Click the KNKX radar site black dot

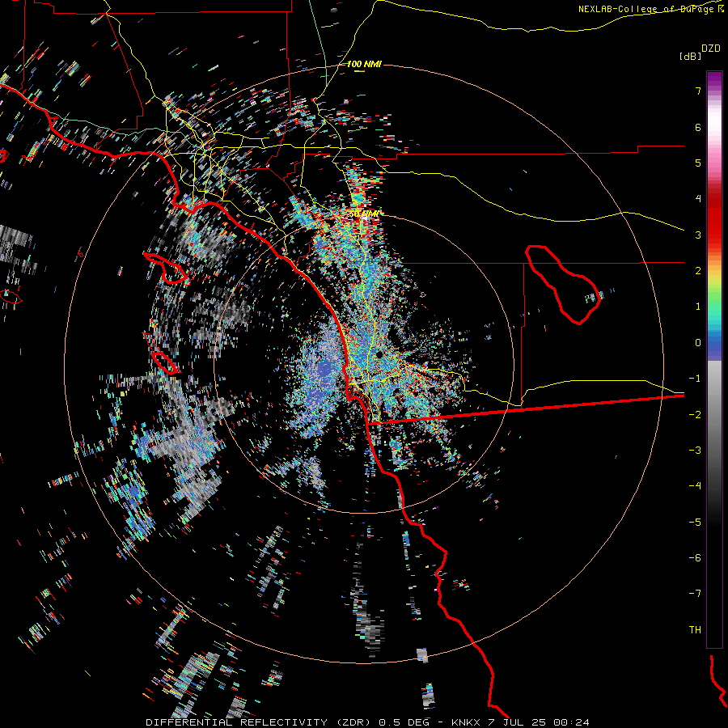(379, 355)
